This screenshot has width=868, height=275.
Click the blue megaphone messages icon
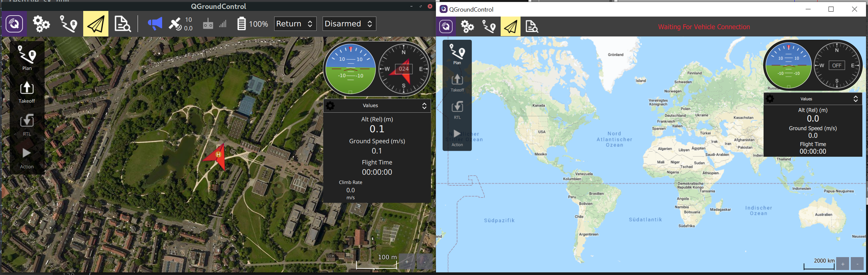tap(155, 24)
